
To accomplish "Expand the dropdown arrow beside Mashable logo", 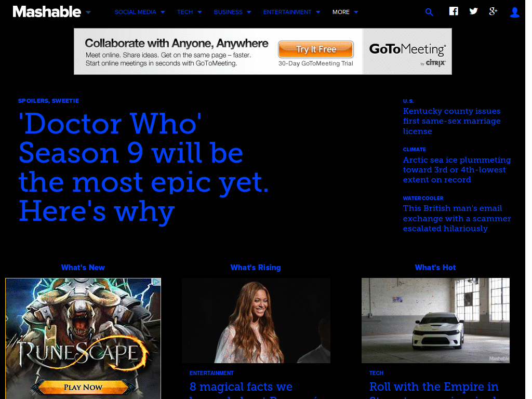I will [88, 12].
